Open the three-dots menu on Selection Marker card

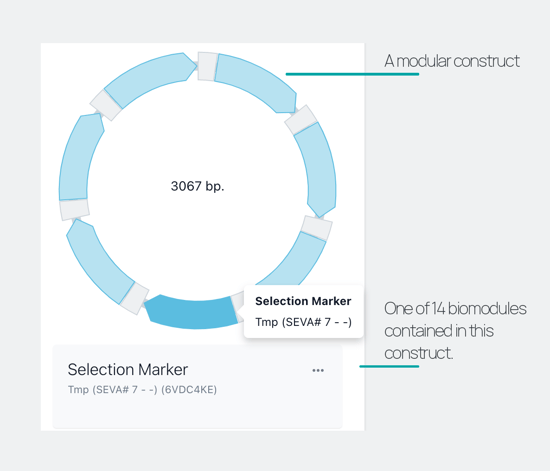click(318, 370)
